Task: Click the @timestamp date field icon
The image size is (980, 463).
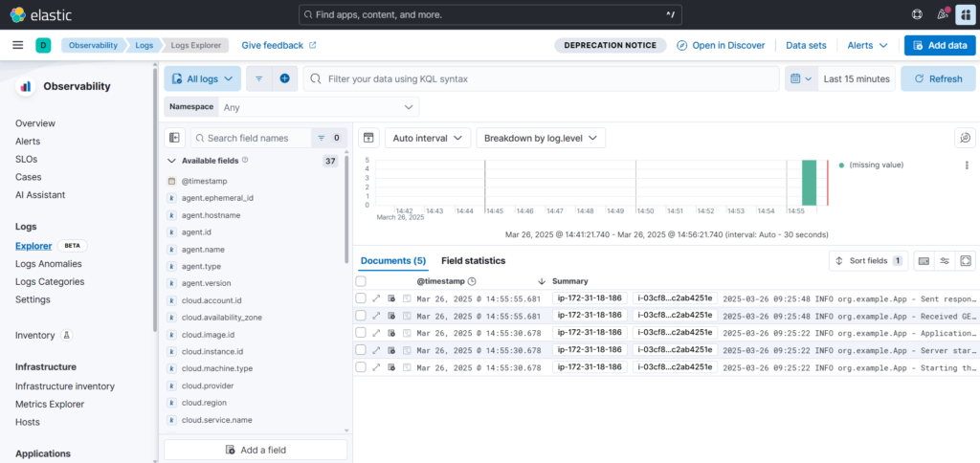Action: [x=171, y=181]
